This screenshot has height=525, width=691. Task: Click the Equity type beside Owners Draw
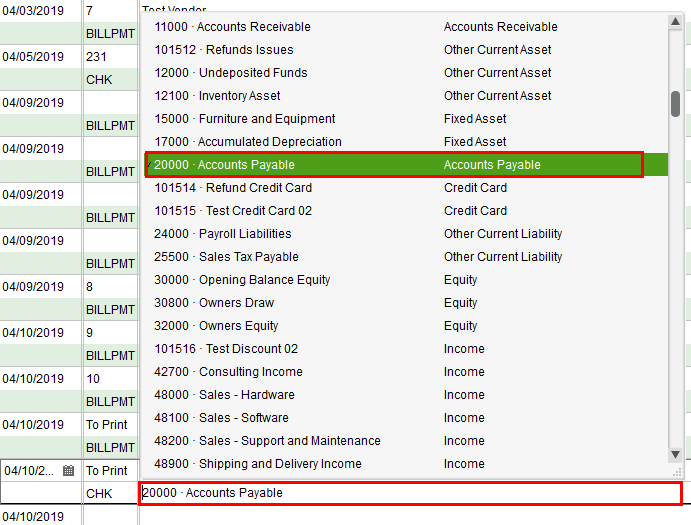(x=461, y=303)
